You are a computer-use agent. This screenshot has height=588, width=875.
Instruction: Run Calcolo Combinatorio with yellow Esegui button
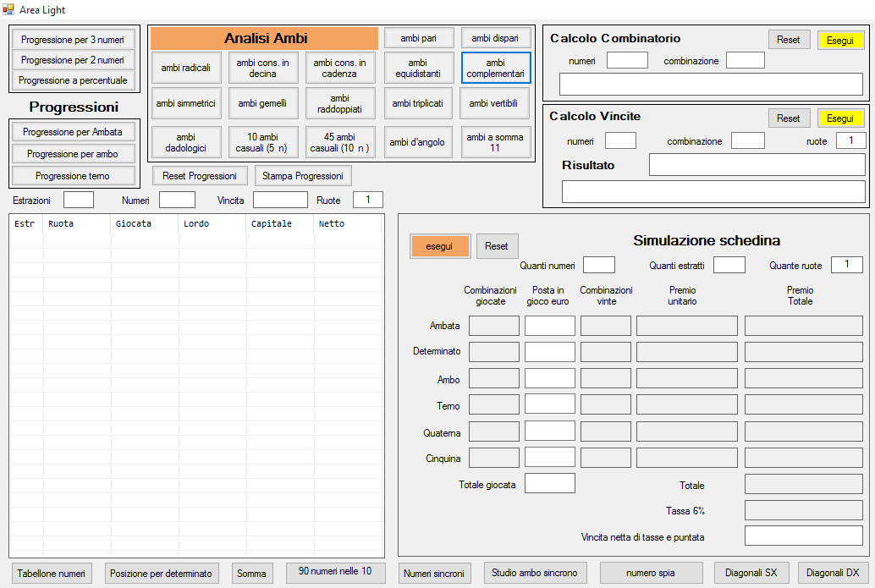tap(839, 40)
